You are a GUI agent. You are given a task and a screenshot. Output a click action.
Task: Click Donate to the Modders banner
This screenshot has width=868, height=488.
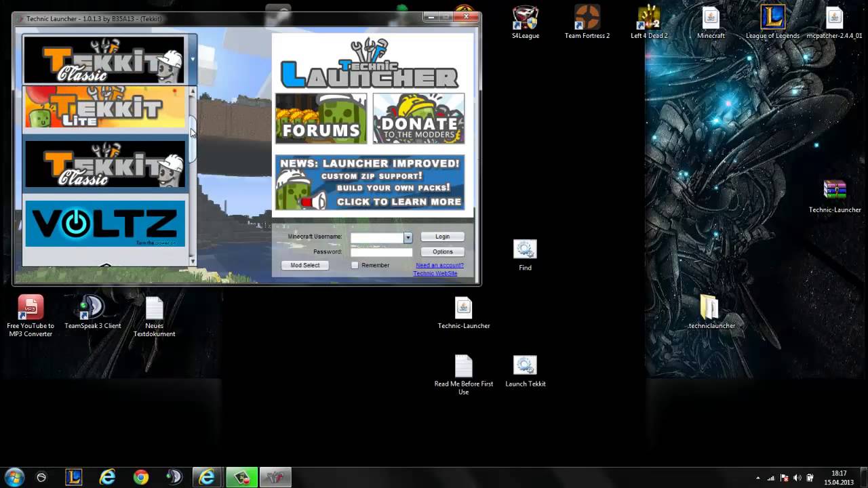(418, 119)
